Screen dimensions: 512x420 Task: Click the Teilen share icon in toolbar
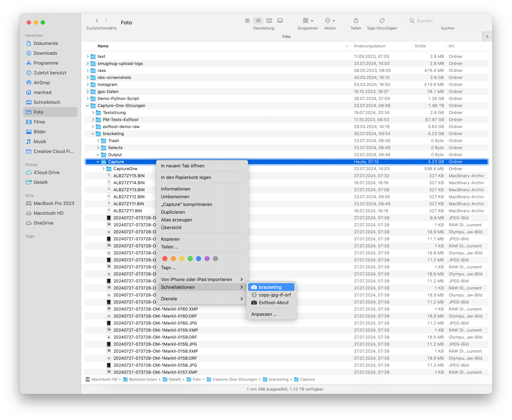356,21
